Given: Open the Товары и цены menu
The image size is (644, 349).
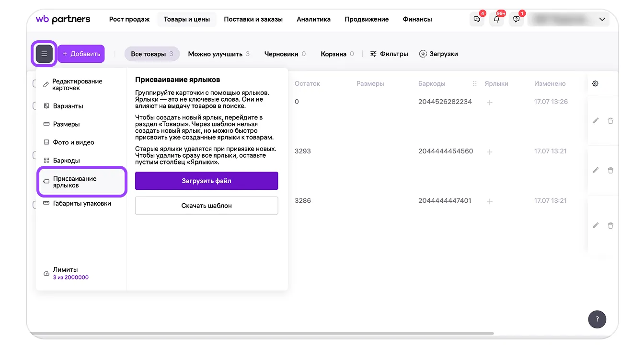Looking at the screenshot, I should 187,20.
